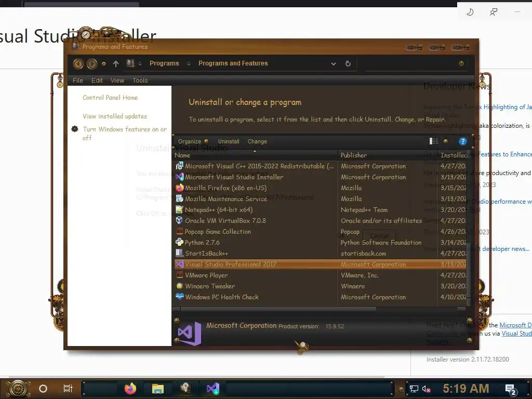Select the Visual Studio Professional 2017 row
The height and width of the screenshot is (399, 532).
click(320, 264)
